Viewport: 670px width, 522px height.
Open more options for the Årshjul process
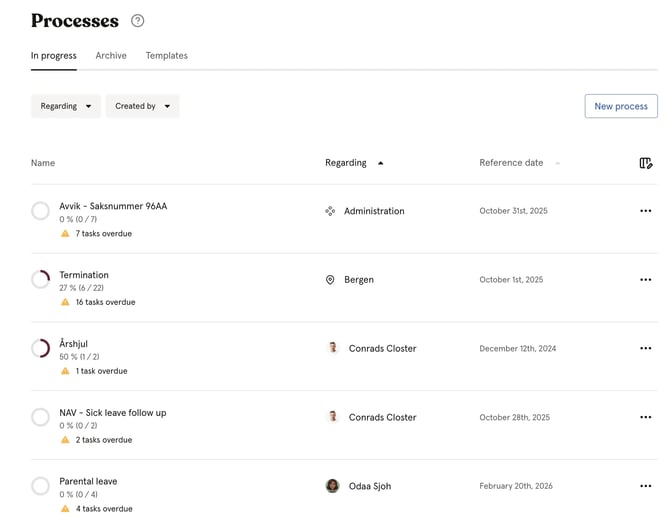coord(646,348)
